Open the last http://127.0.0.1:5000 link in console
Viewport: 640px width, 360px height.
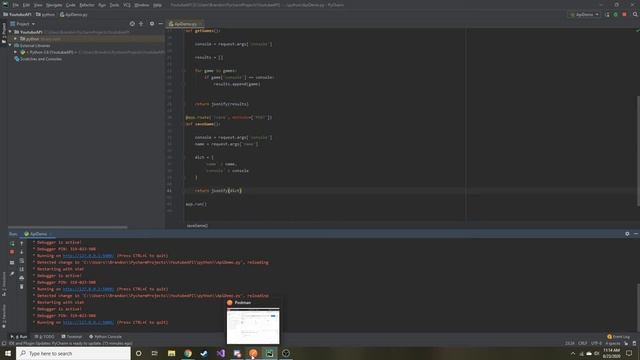point(88,322)
